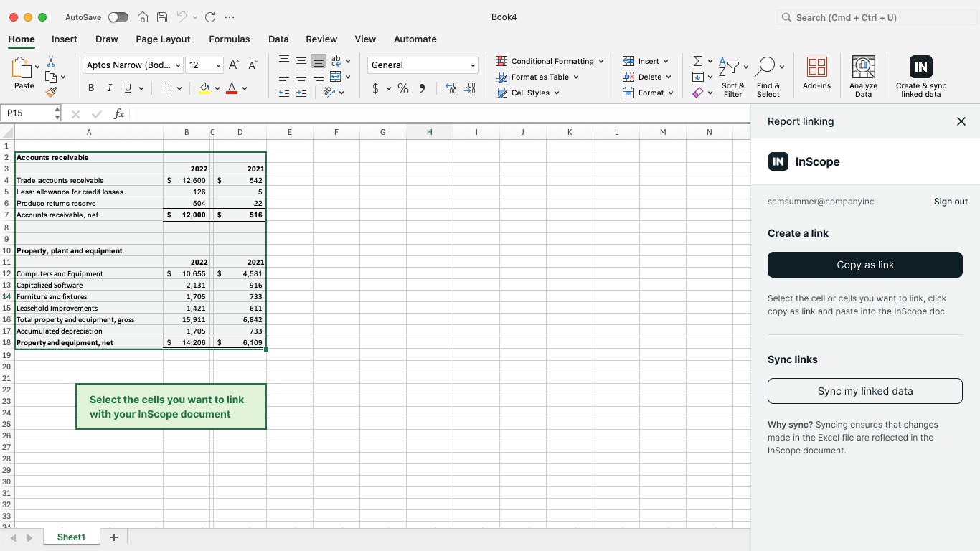Image resolution: width=980 pixels, height=551 pixels.
Task: Click the Save icon in title bar
Action: pos(162,17)
